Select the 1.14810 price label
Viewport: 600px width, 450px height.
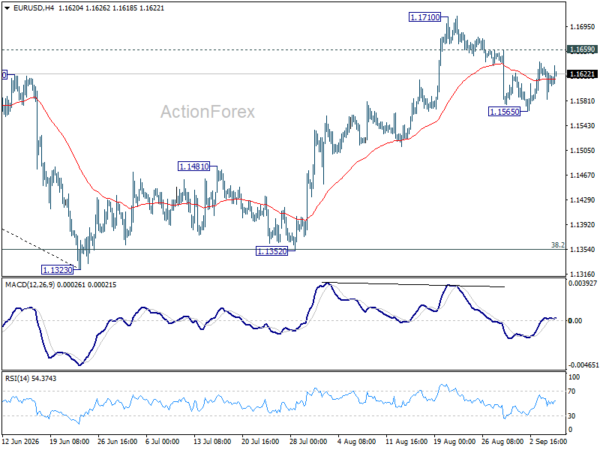(194, 166)
